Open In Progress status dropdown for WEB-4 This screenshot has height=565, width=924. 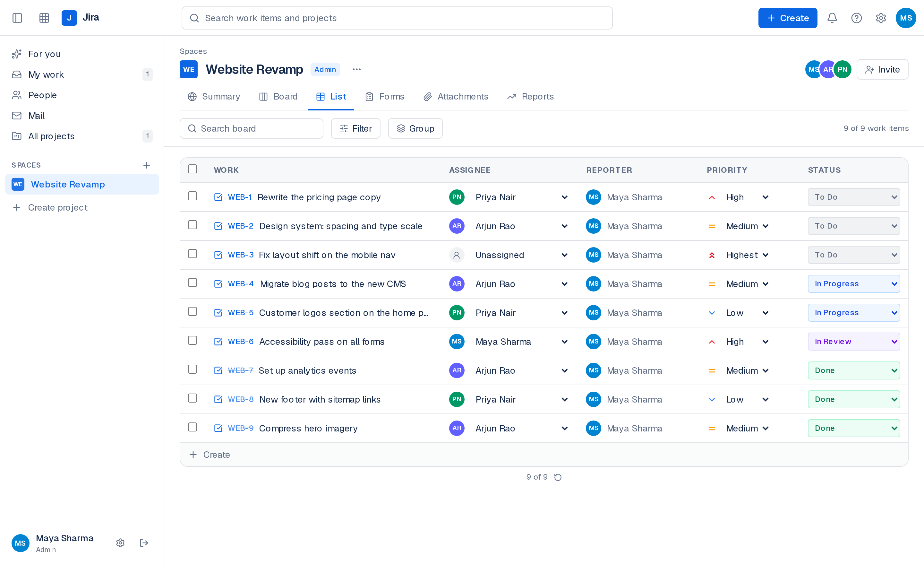854,284
